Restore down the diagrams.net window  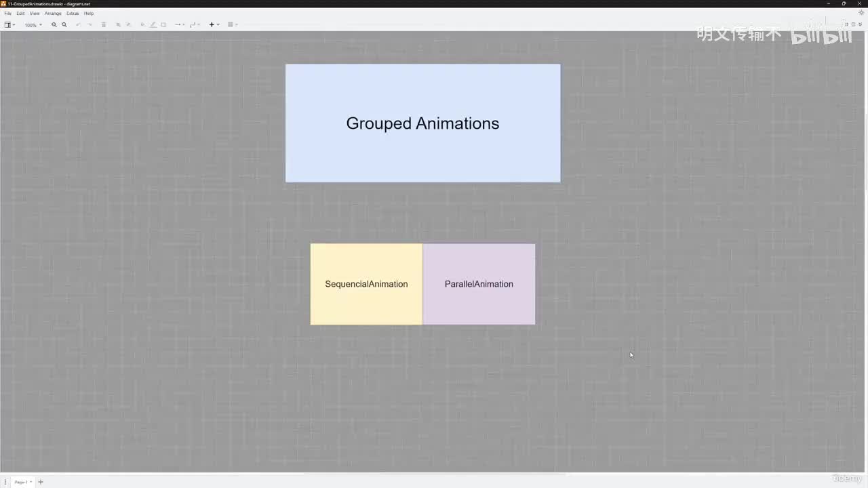[x=844, y=3]
